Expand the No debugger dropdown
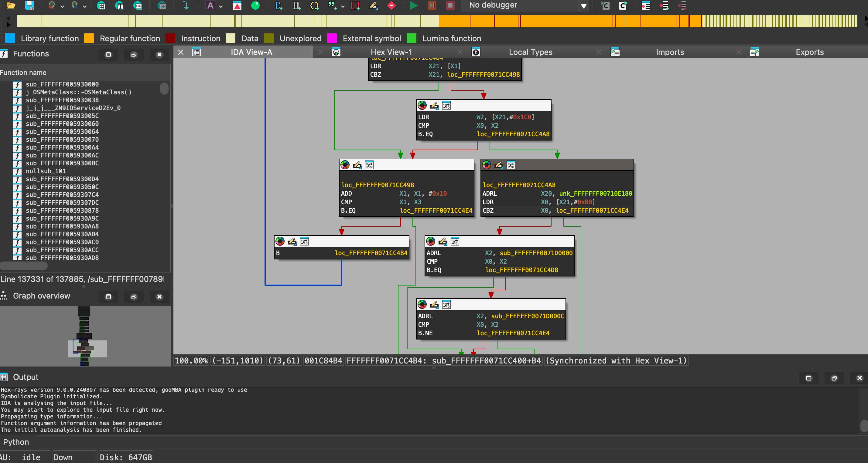868x463 pixels. click(583, 6)
